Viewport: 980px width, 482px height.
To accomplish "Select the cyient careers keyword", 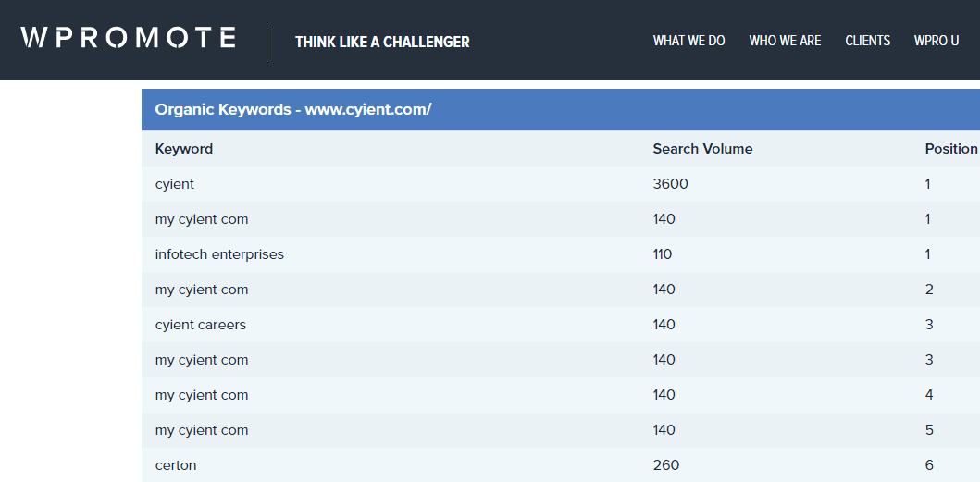I will coord(201,325).
